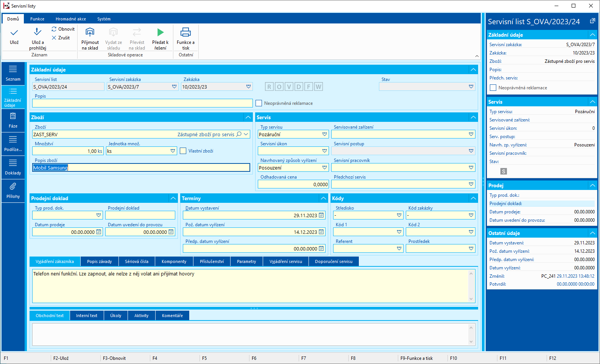Screen dimensions: 600x364
Task: Open Seznam in left sidebar
Action: coord(13,73)
